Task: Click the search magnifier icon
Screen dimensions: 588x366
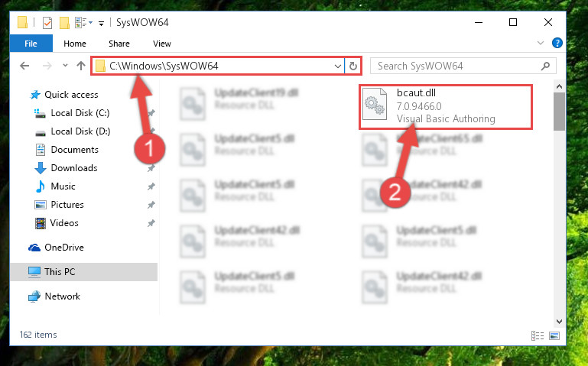Action: 545,66
